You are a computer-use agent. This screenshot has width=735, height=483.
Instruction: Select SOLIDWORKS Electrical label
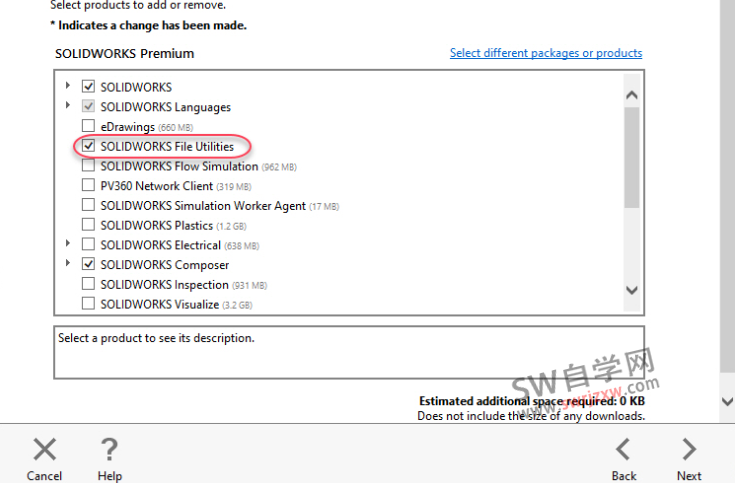tap(160, 245)
